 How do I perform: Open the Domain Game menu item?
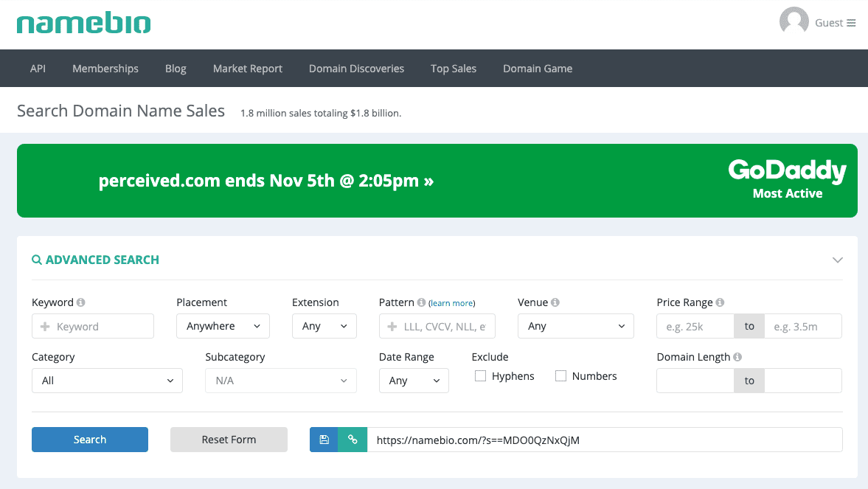pyautogui.click(x=538, y=69)
